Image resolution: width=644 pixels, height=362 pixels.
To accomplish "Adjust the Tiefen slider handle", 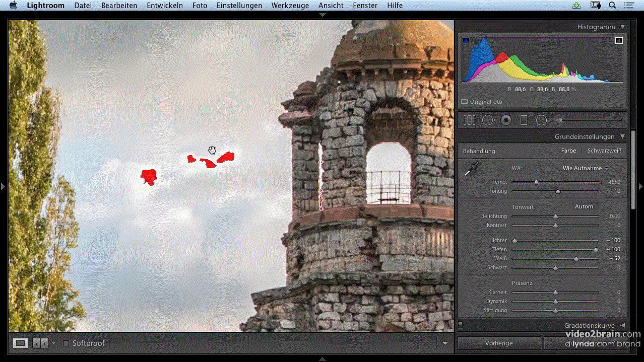I will [x=596, y=250].
